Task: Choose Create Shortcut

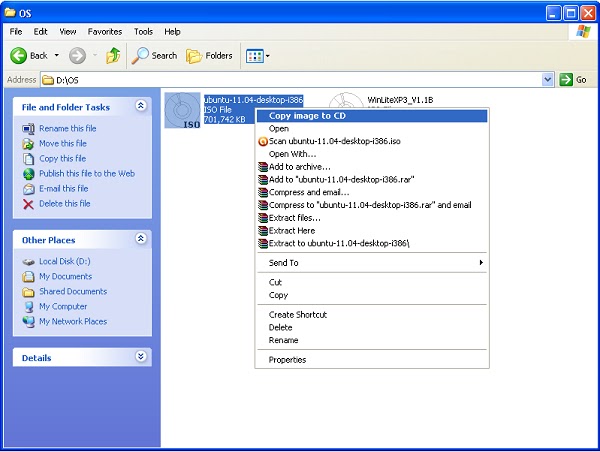Action: click(x=372, y=315)
